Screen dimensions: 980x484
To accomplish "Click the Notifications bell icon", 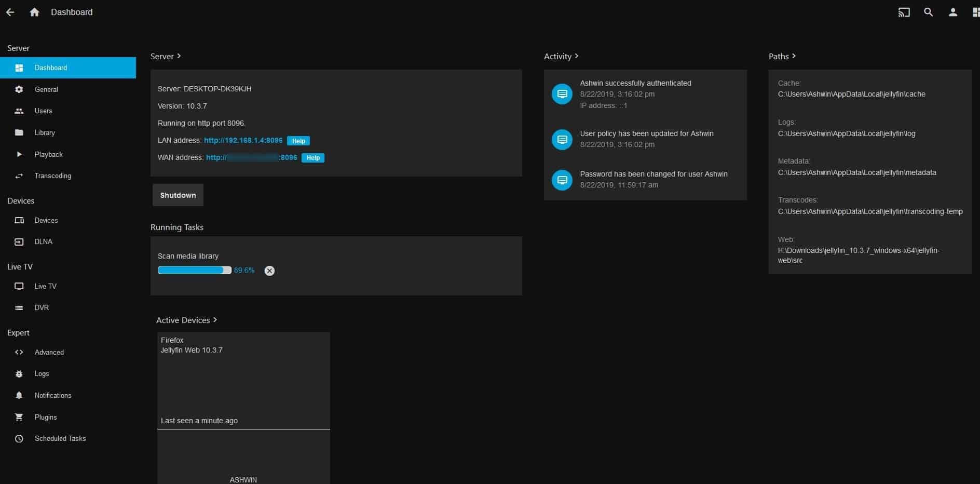I will click(x=19, y=395).
